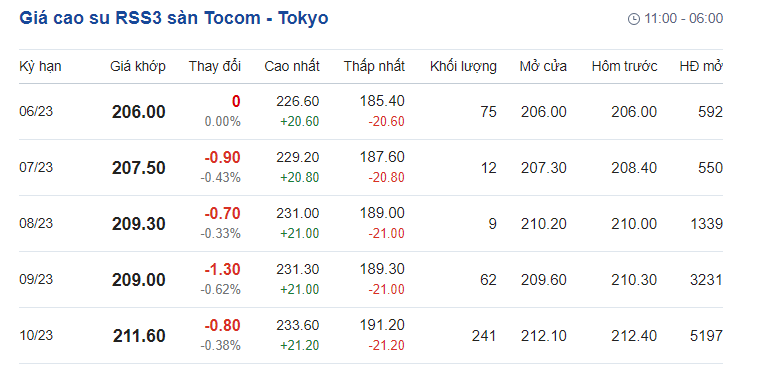Choose the 09/23 contract term
This screenshot has height=383, width=762.
click(x=36, y=279)
